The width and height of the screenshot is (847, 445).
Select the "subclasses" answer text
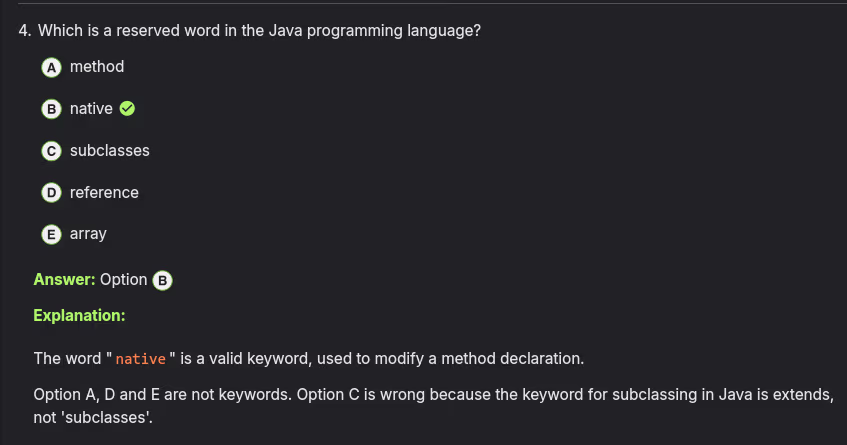tap(109, 151)
